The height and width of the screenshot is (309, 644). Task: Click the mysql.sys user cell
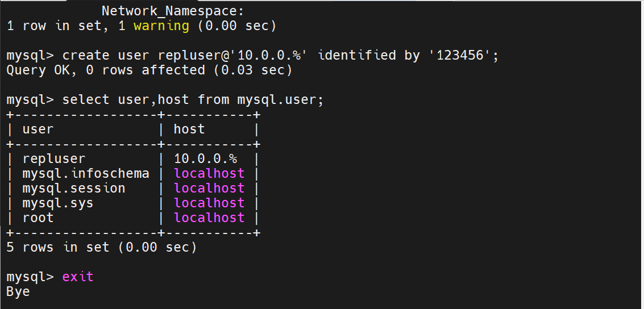(58, 203)
